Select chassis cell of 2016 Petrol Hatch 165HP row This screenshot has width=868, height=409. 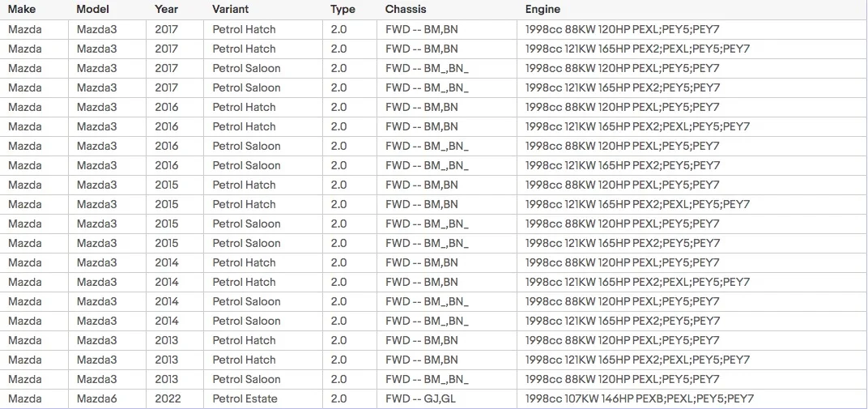tap(447, 126)
